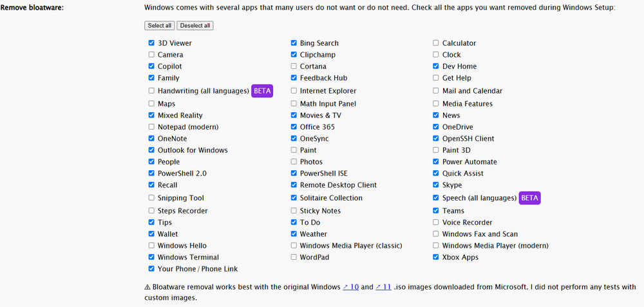The width and height of the screenshot is (644, 307).
Task: Uncheck the OneNote checkbox
Action: point(151,138)
